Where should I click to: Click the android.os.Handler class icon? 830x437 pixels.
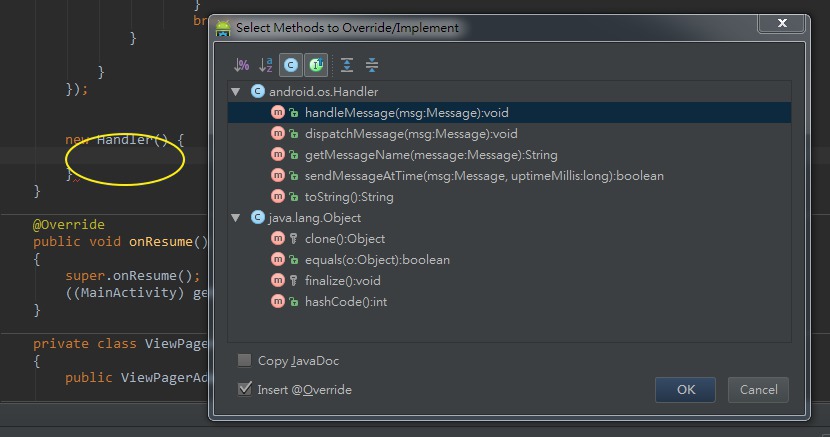tap(257, 92)
